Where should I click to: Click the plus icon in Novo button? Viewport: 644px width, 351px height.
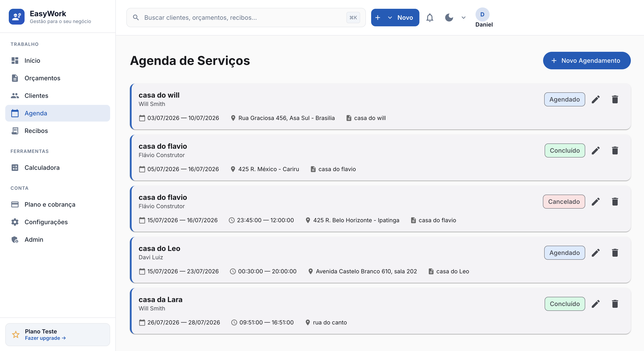pyautogui.click(x=378, y=18)
